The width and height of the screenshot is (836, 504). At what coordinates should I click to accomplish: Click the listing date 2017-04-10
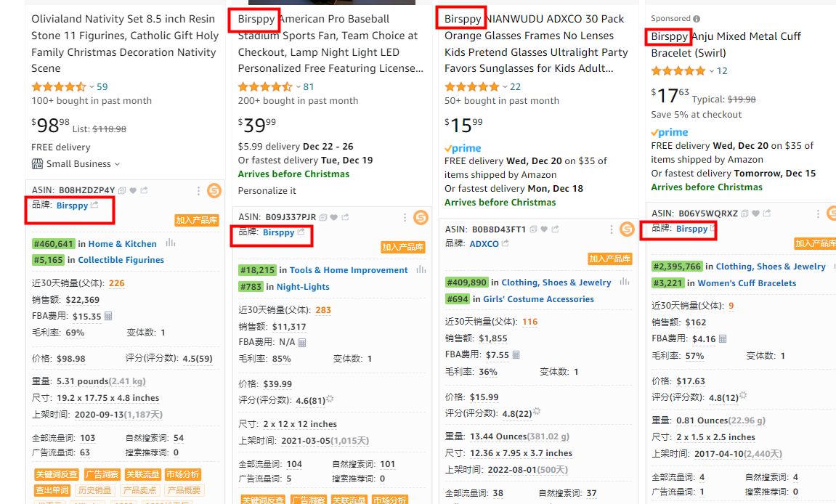tap(720, 453)
